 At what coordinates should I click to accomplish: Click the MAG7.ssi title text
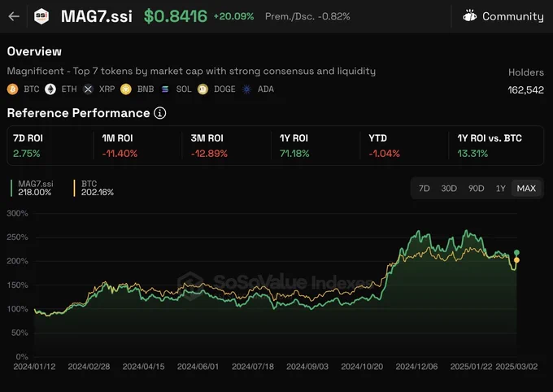click(x=97, y=16)
